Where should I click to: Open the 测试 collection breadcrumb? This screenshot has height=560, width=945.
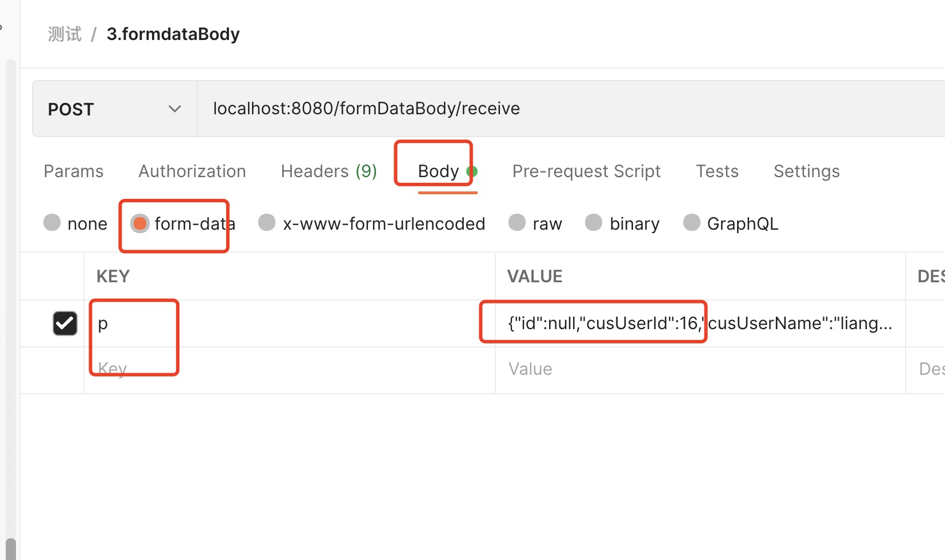[x=64, y=34]
